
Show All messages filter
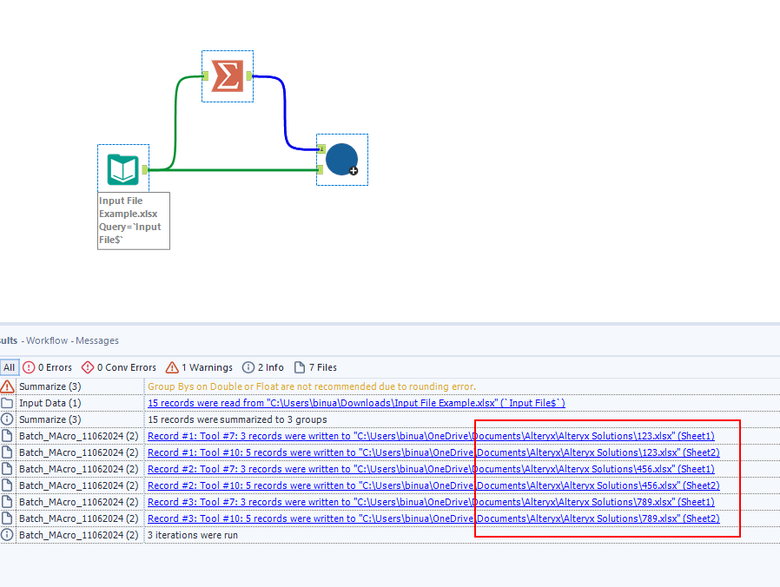click(9, 368)
